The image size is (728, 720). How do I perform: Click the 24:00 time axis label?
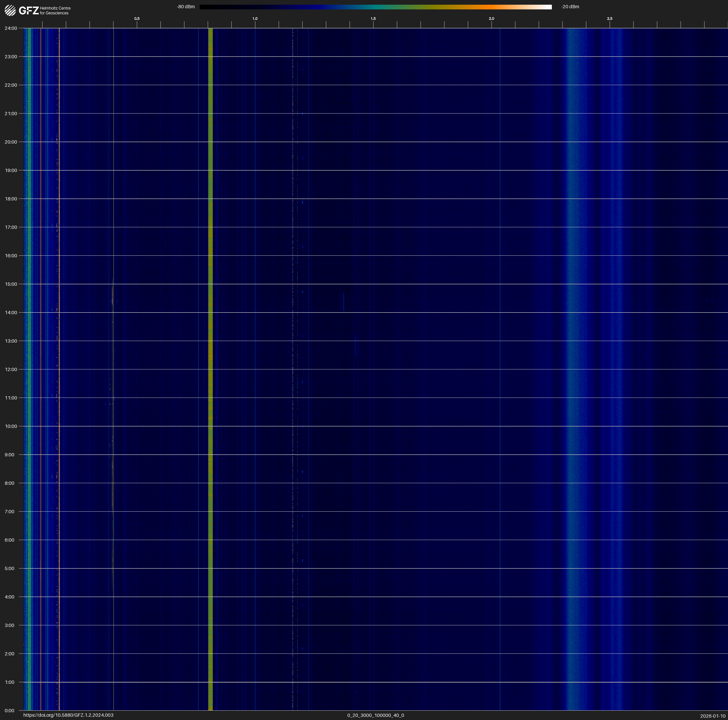tap(11, 28)
